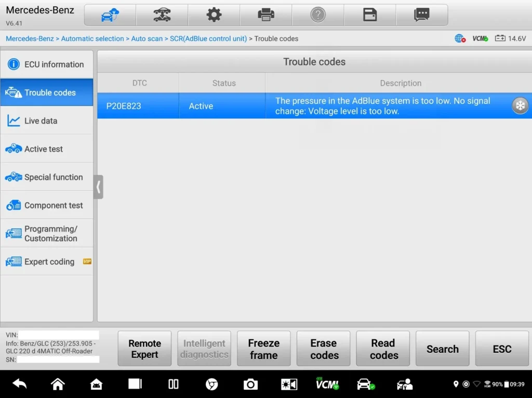
Task: Open the feedback message bubble icon
Action: point(421,15)
